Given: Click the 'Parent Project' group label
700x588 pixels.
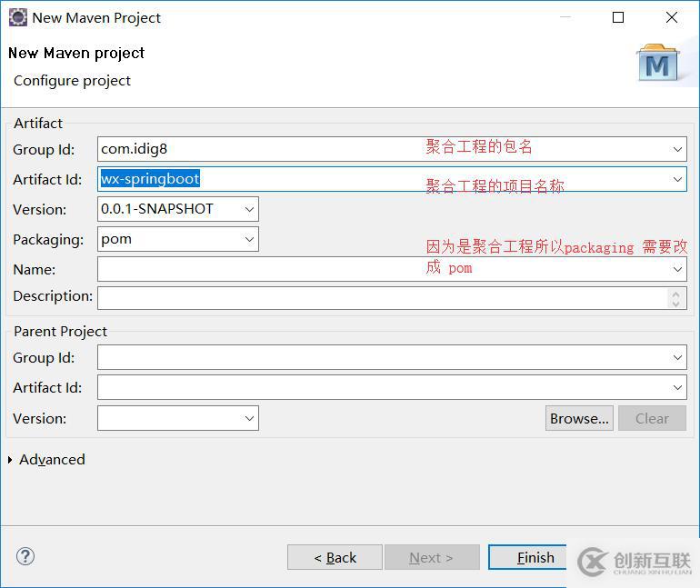Looking at the screenshot, I should tap(60, 332).
